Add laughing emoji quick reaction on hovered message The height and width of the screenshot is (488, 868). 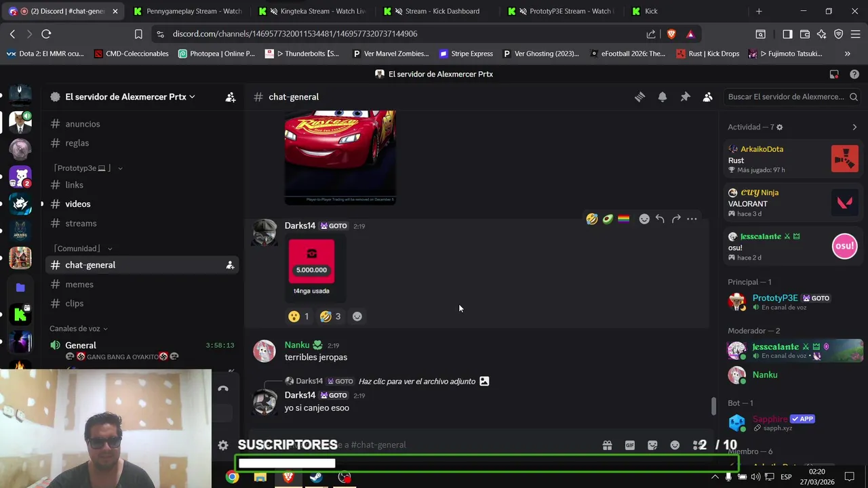592,219
